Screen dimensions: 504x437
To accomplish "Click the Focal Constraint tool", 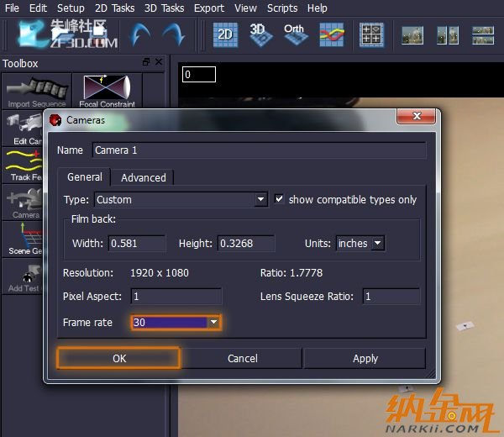I will (106, 91).
